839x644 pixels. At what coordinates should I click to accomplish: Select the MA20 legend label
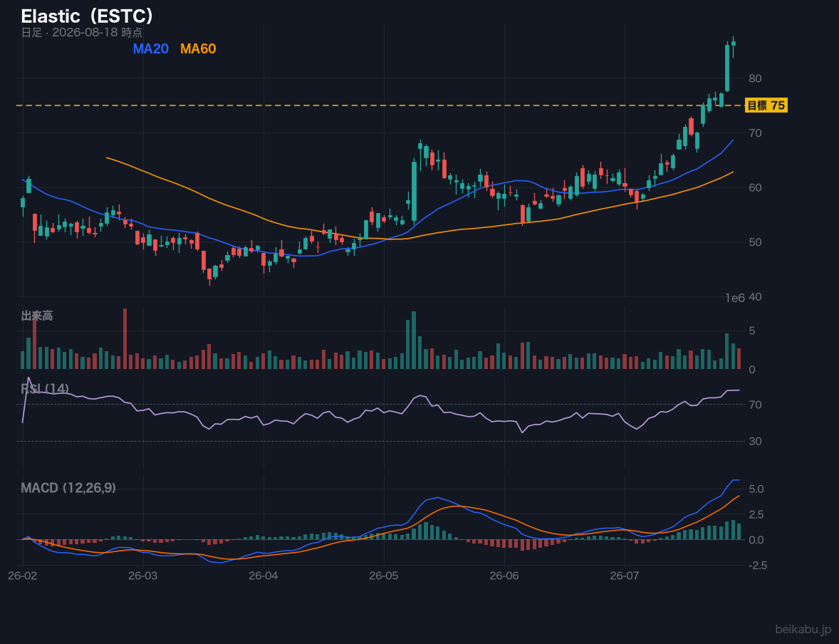[x=150, y=48]
